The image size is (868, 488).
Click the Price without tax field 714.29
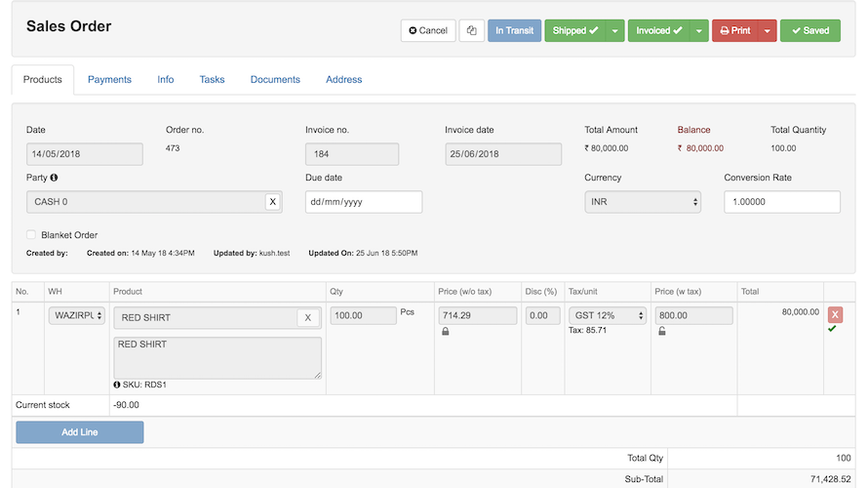[478, 315]
